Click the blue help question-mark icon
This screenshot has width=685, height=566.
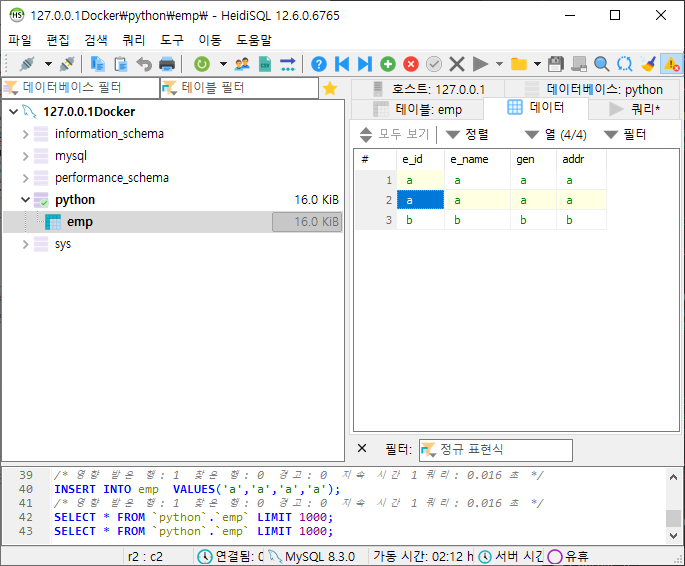click(x=319, y=64)
